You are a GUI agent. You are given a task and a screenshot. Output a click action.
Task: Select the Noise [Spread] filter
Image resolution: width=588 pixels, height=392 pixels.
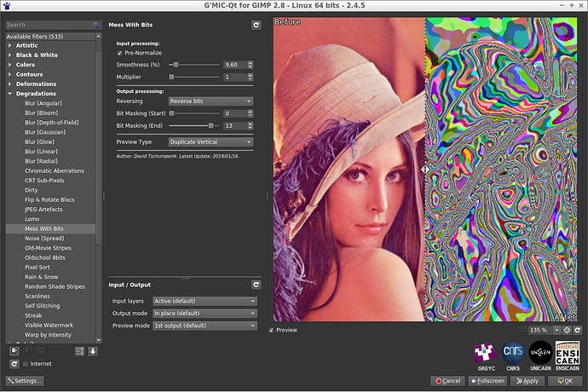tap(44, 239)
